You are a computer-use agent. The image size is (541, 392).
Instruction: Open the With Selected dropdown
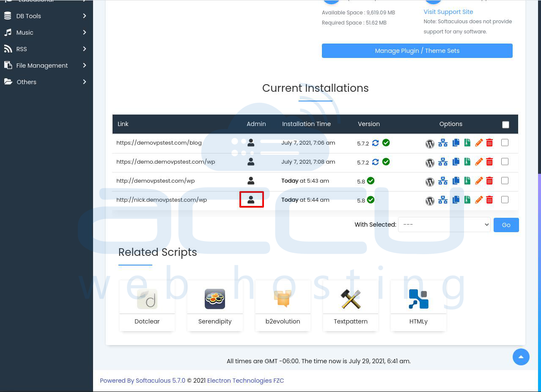[444, 225]
